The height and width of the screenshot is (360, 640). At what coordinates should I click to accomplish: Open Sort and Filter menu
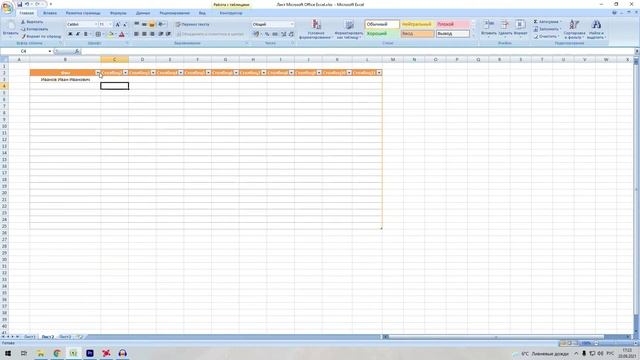click(x=574, y=29)
